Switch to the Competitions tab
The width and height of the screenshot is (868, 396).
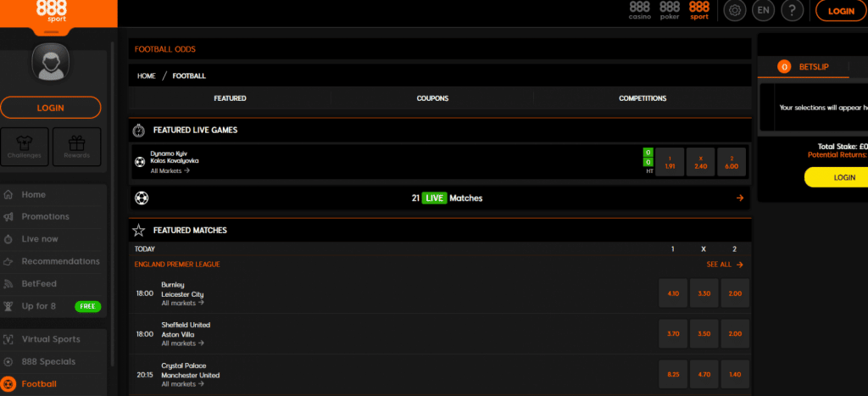643,98
